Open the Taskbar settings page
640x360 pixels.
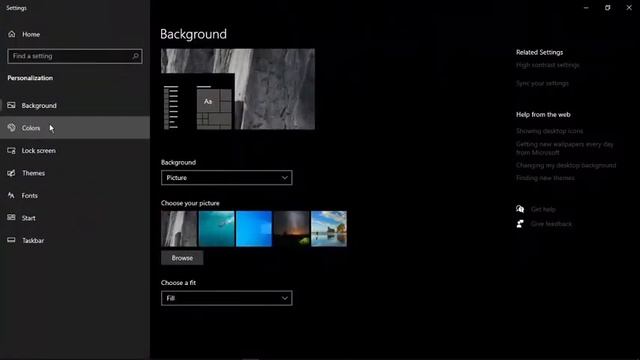coord(75,240)
